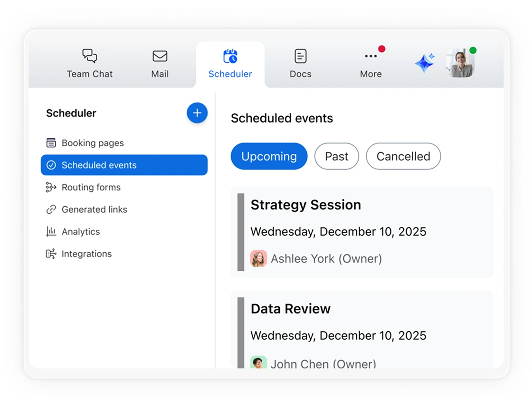The height and width of the screenshot is (399, 532).
Task: Click the blue plus button to create
Action: [197, 113]
